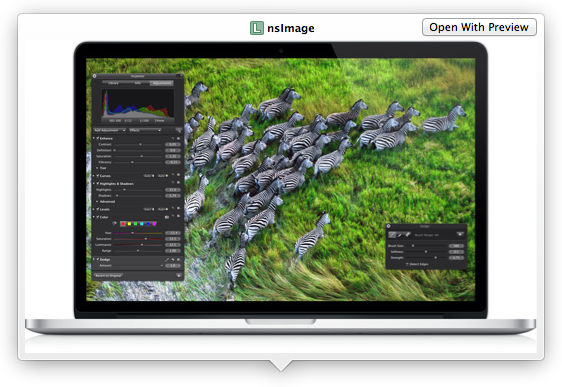Open gear action menu beside Revert to Original
562x387 pixels.
click(179, 275)
